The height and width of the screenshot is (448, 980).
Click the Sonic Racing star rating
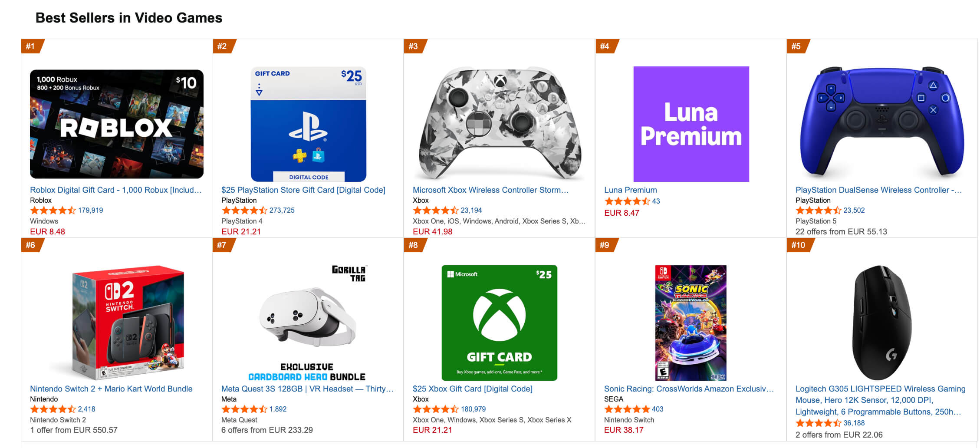pyautogui.click(x=627, y=409)
